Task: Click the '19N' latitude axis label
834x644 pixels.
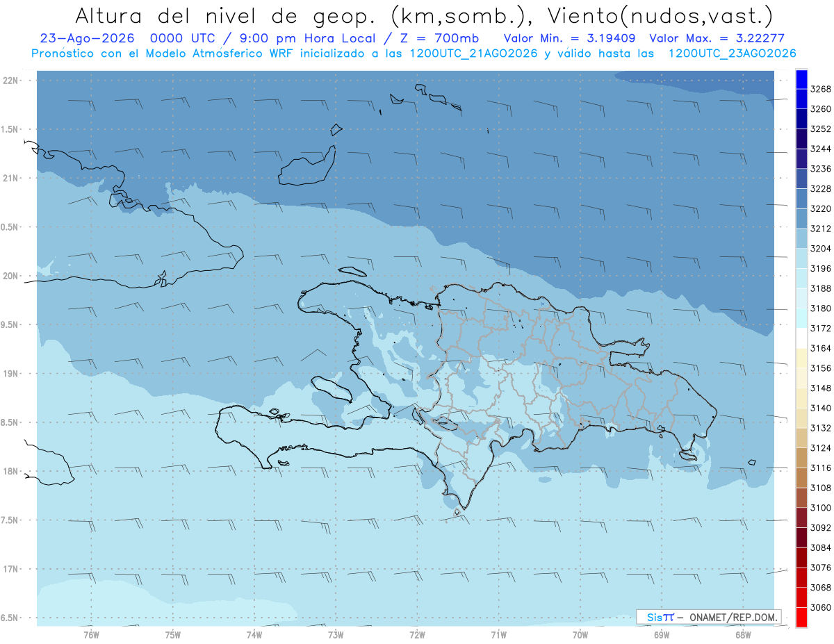Action: (x=10, y=373)
